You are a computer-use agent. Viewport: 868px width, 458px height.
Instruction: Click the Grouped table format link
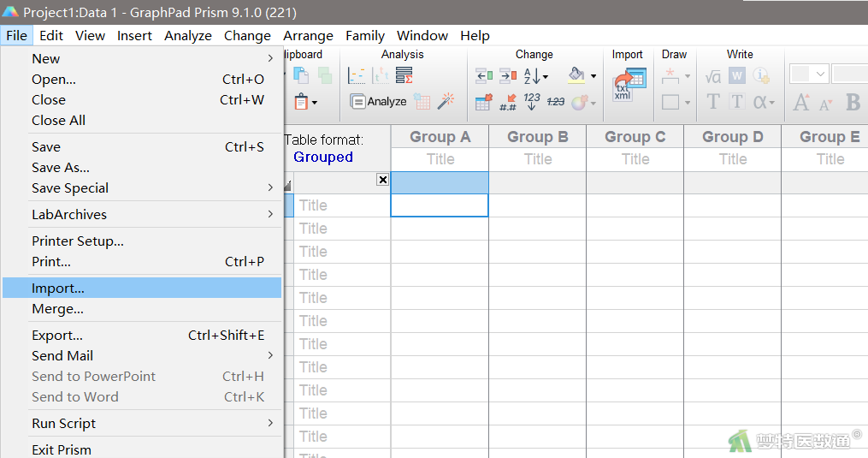click(x=322, y=158)
